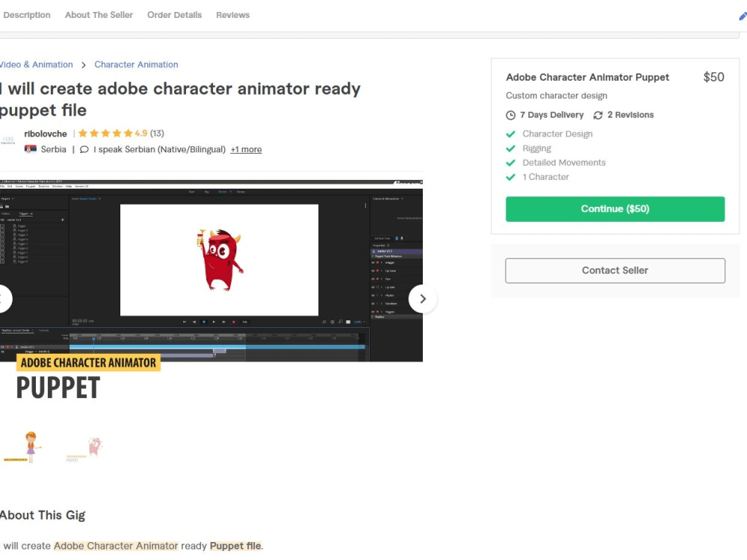The height and width of the screenshot is (560, 747).
Task: Click ADOBE CHARACTER ANIMATOR yellow banner
Action: coord(88,363)
